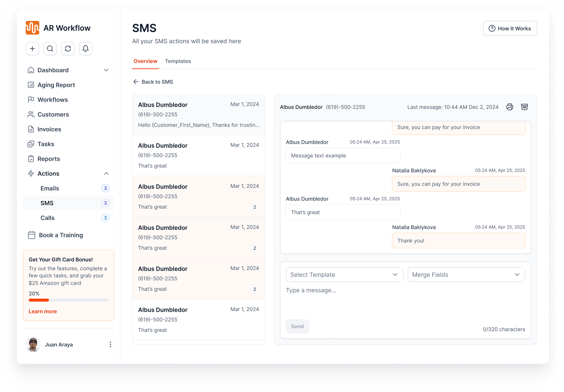Click the Calls count badge 3

(105, 218)
